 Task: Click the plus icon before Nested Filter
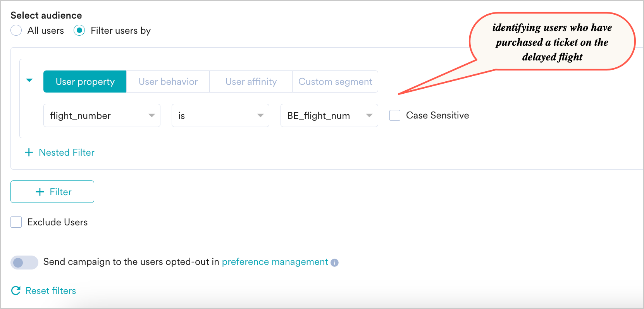click(x=29, y=153)
